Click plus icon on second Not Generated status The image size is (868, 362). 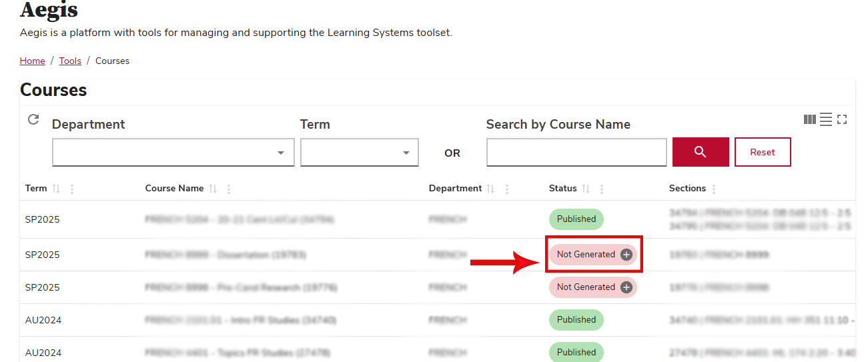tap(626, 287)
